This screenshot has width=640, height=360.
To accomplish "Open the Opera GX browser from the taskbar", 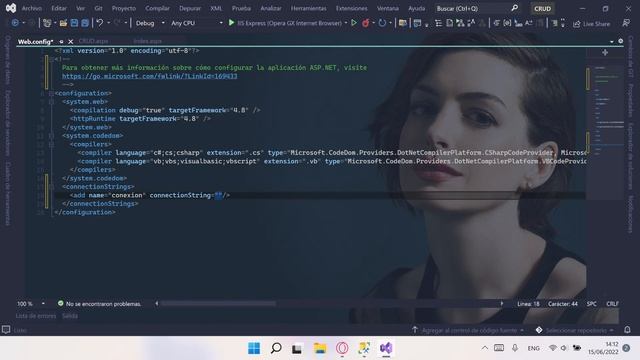I will pos(342,348).
